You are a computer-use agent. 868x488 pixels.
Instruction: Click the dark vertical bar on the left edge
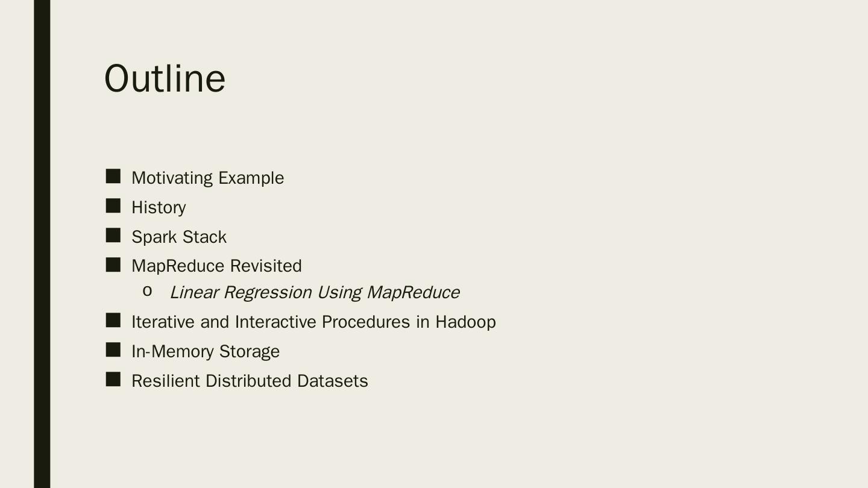pos(42,244)
